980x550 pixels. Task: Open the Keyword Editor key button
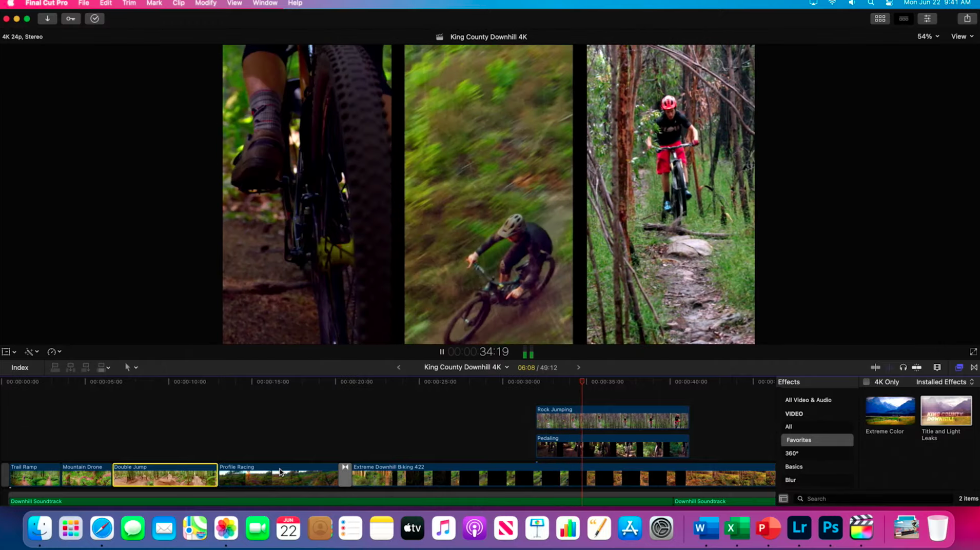pos(71,18)
